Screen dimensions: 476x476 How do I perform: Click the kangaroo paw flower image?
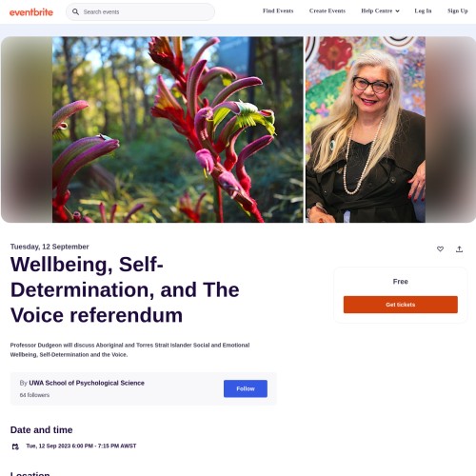(x=178, y=129)
